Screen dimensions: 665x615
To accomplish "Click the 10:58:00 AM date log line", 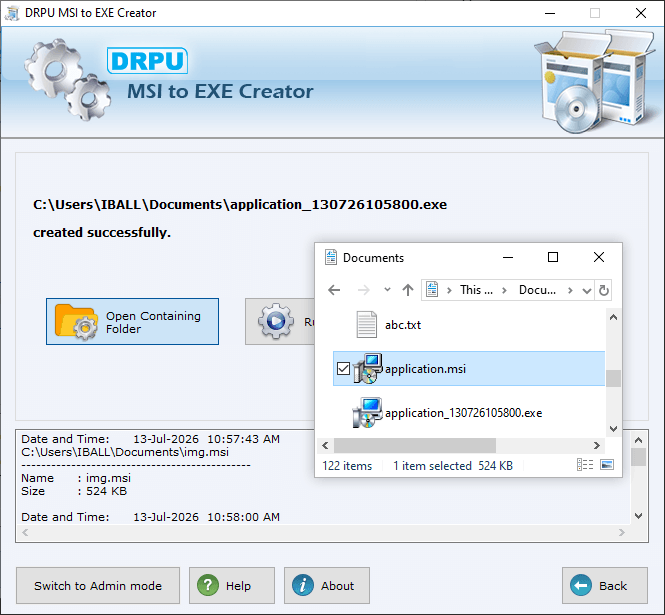I will [x=151, y=517].
